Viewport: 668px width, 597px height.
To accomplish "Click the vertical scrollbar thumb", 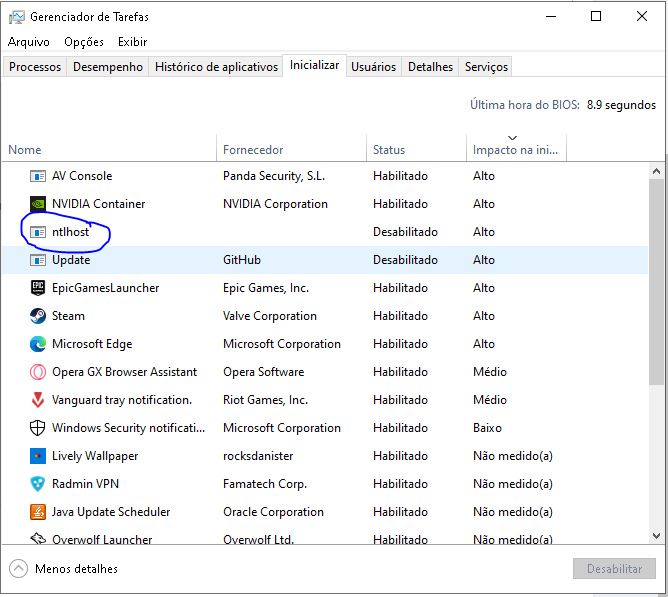I will click(x=656, y=282).
